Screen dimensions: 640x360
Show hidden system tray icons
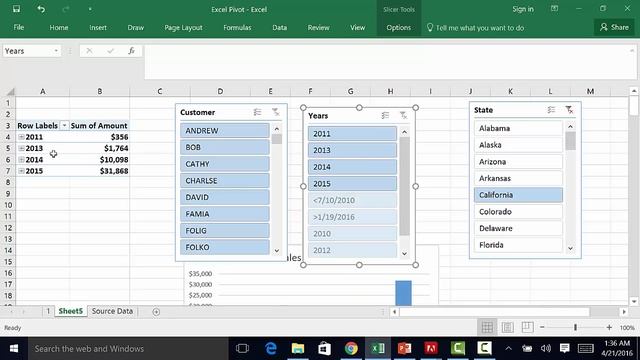[x=509, y=349]
